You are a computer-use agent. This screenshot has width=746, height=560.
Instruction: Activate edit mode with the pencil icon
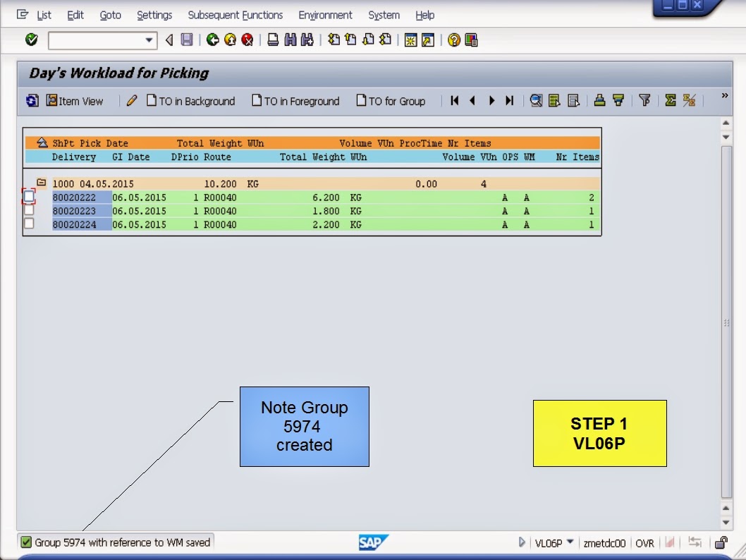click(x=131, y=101)
